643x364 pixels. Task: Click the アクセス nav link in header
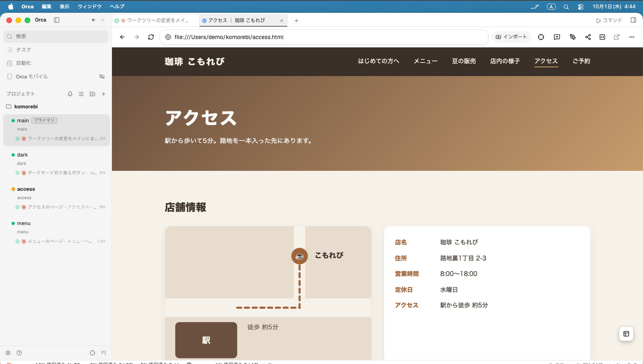point(546,61)
